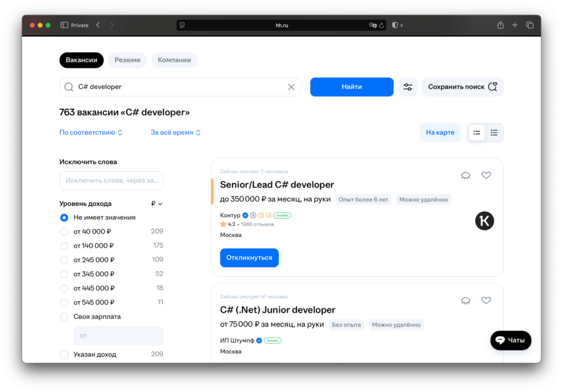Image resolution: width=563 pixels, height=392 pixels.
Task: Switch to the Резюме tab
Action: click(x=128, y=60)
